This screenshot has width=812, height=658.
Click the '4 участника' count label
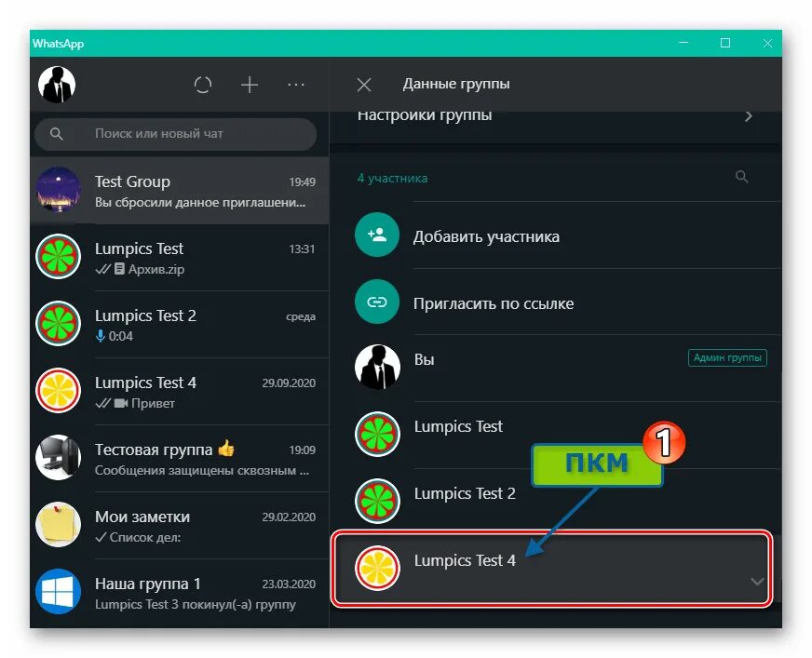click(393, 178)
